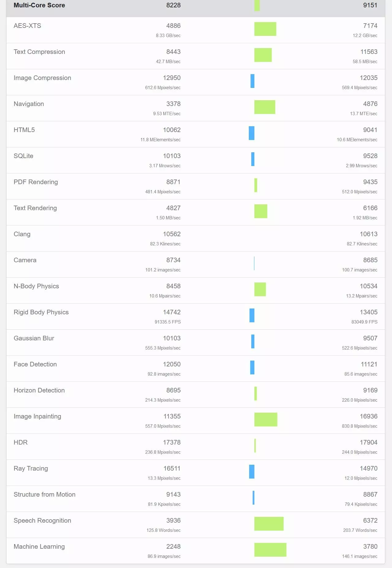Screen dimensions: 392x568
Task: Click the Navigation score 4876
Action: pos(370,104)
